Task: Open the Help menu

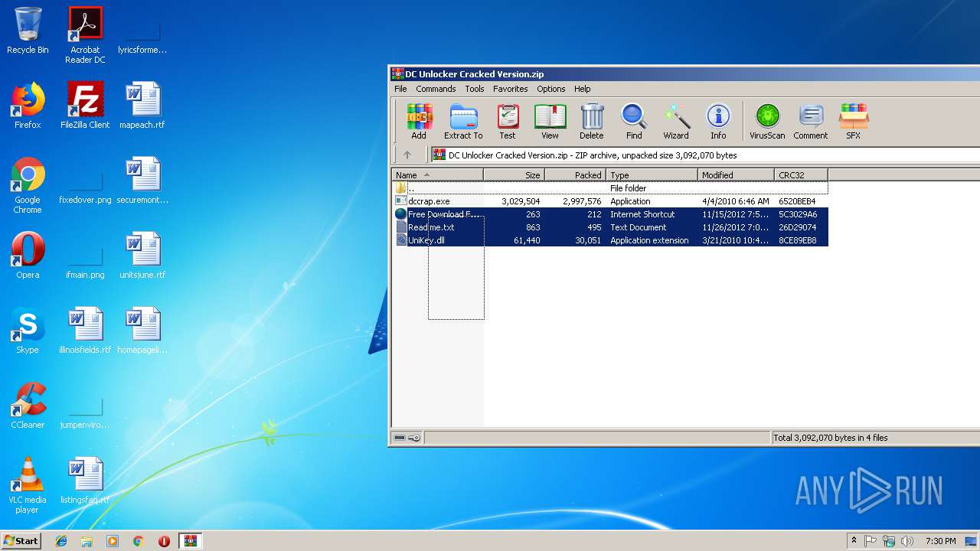Action: (583, 89)
